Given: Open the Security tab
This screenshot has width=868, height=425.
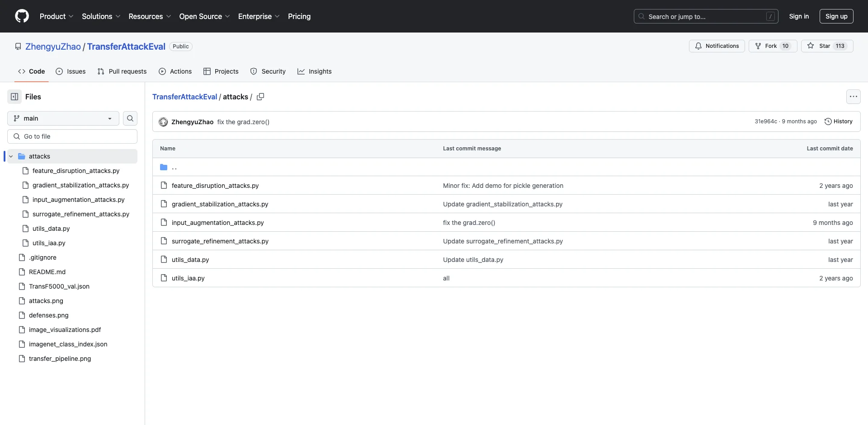Looking at the screenshot, I should point(268,71).
